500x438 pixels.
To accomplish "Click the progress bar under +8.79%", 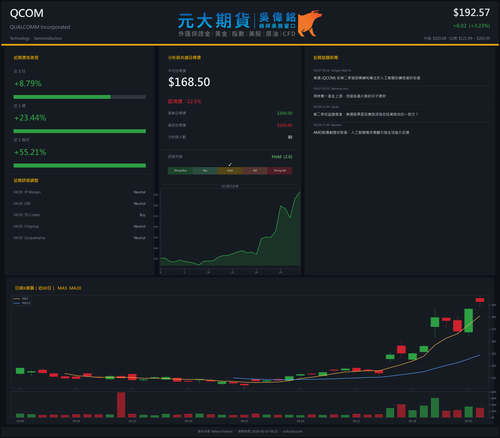I will (80, 97).
